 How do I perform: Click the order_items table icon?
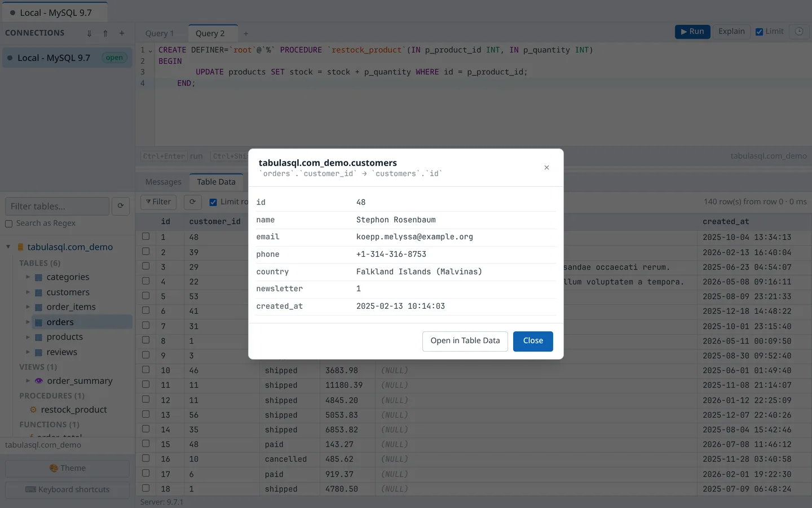39,307
